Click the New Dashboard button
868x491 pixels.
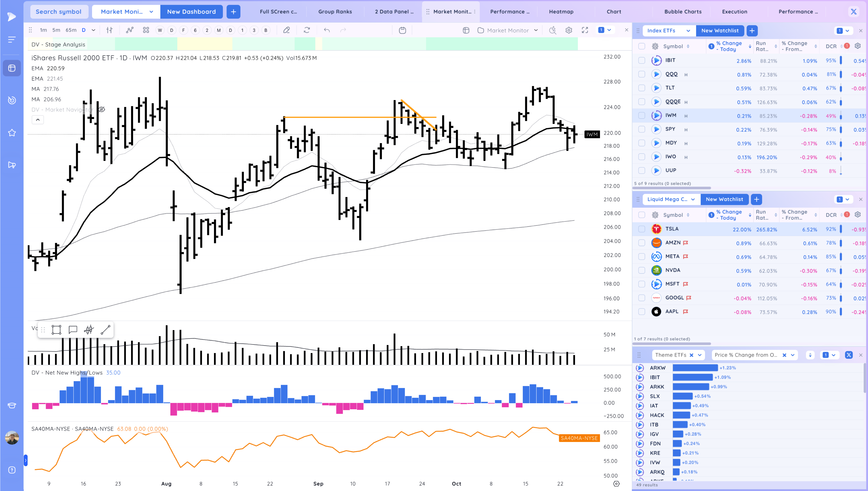191,11
